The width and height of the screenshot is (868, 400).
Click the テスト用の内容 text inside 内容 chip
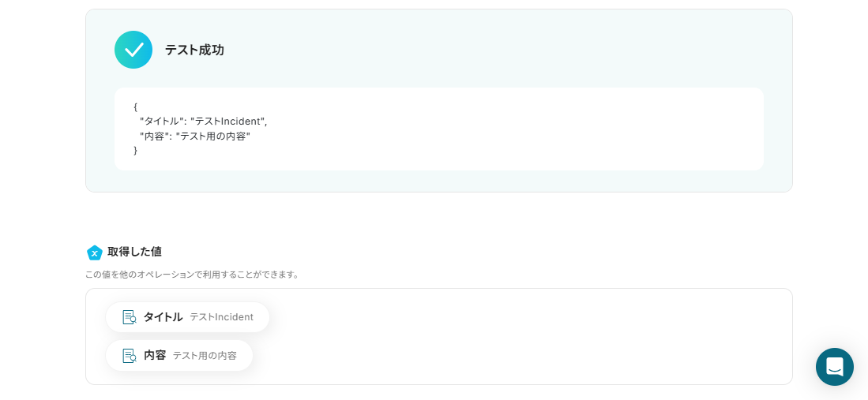tap(205, 356)
